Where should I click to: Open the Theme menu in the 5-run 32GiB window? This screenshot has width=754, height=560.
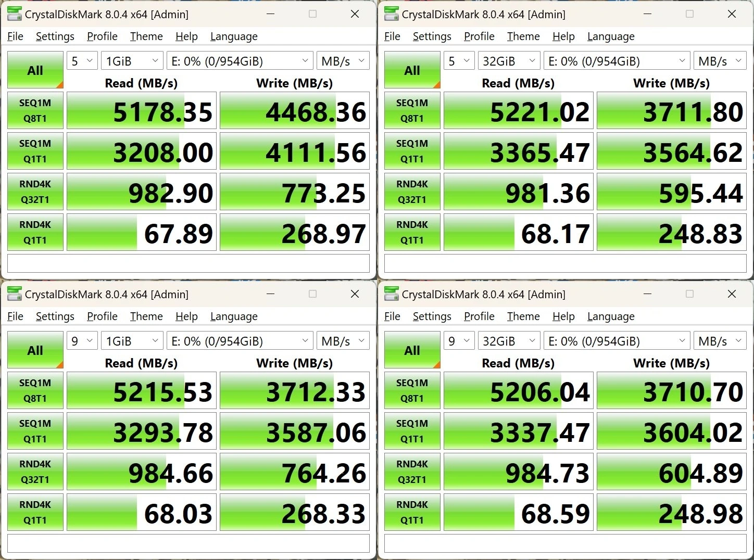[x=523, y=36]
